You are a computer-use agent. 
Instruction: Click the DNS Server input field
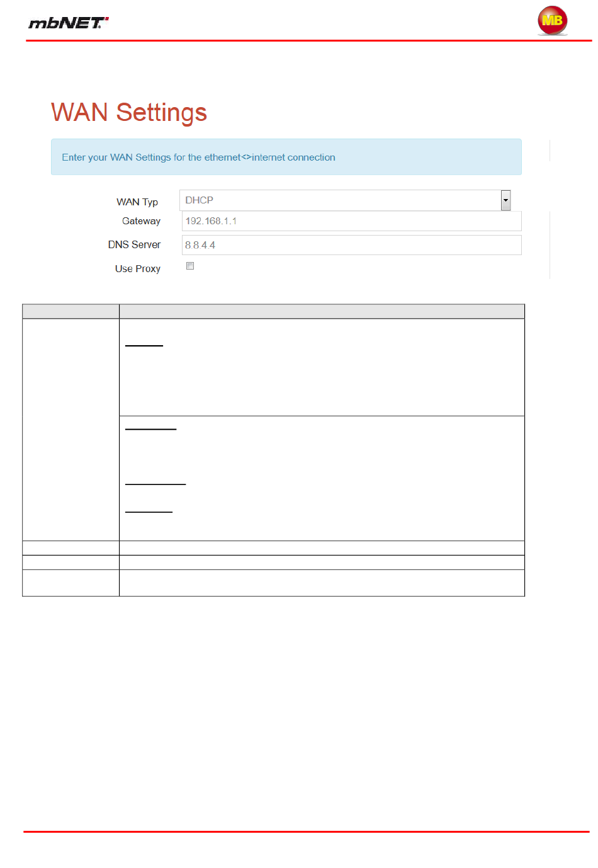click(351, 245)
